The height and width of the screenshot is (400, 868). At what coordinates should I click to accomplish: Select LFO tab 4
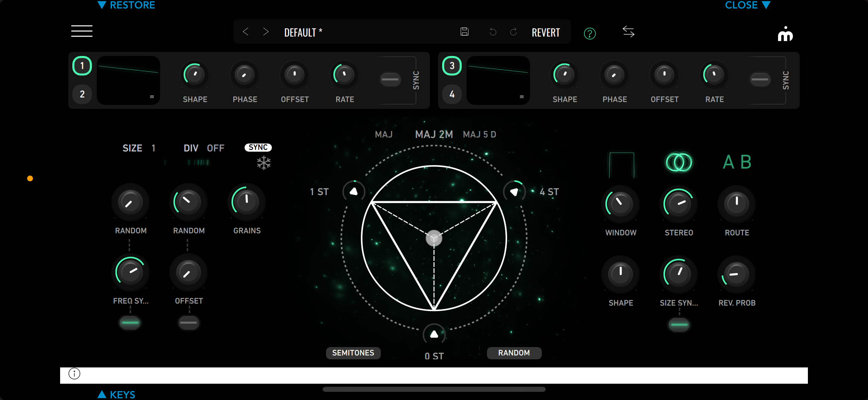(x=452, y=94)
